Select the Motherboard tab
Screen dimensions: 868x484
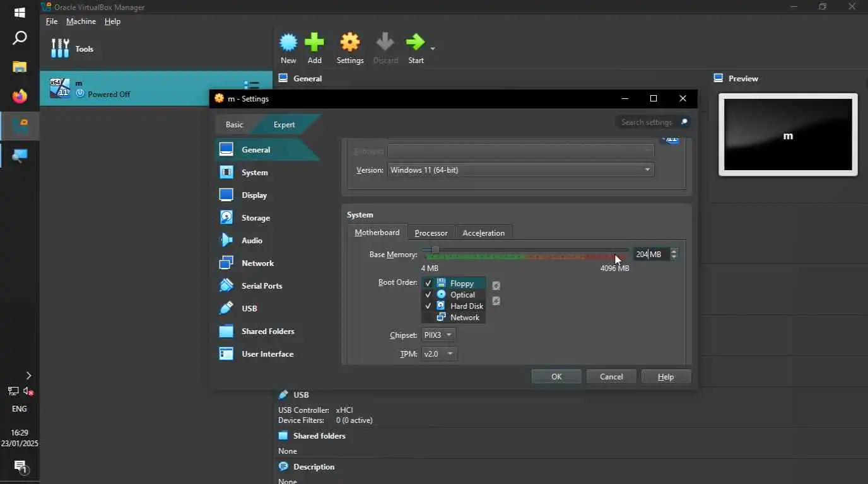click(x=377, y=233)
